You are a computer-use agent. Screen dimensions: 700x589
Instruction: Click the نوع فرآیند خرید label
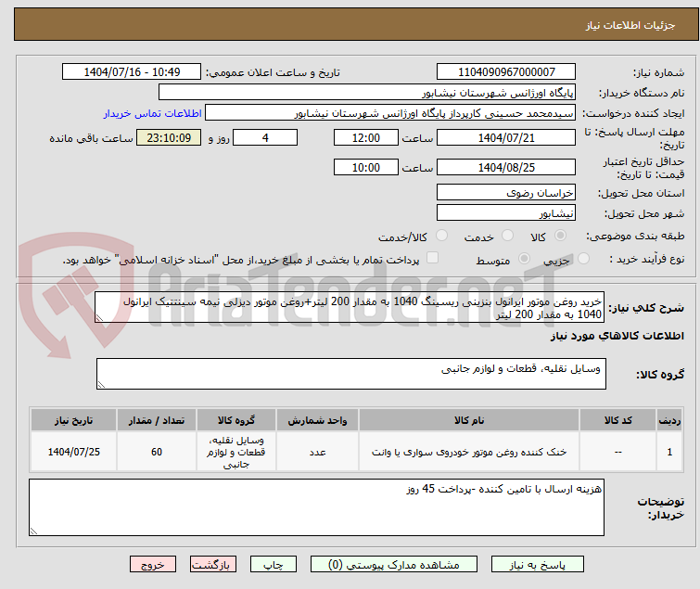point(647,259)
